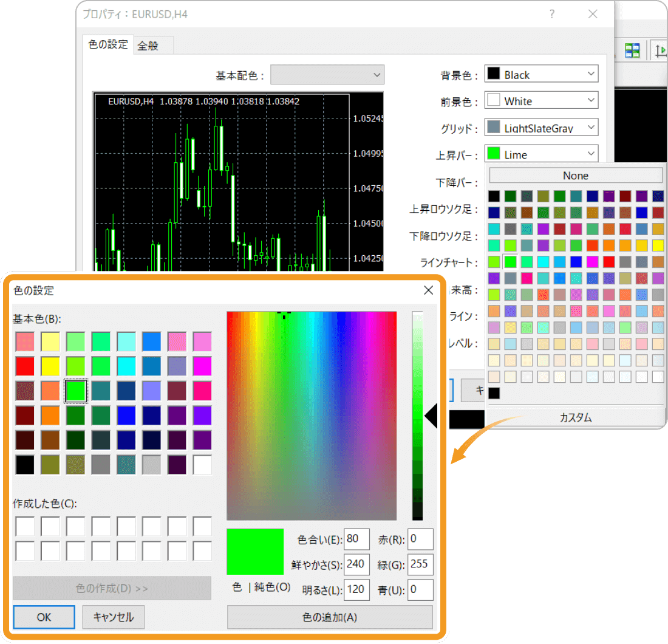The image size is (668, 644).
Task: Click the tile windows toolbar icon
Action: [632, 50]
